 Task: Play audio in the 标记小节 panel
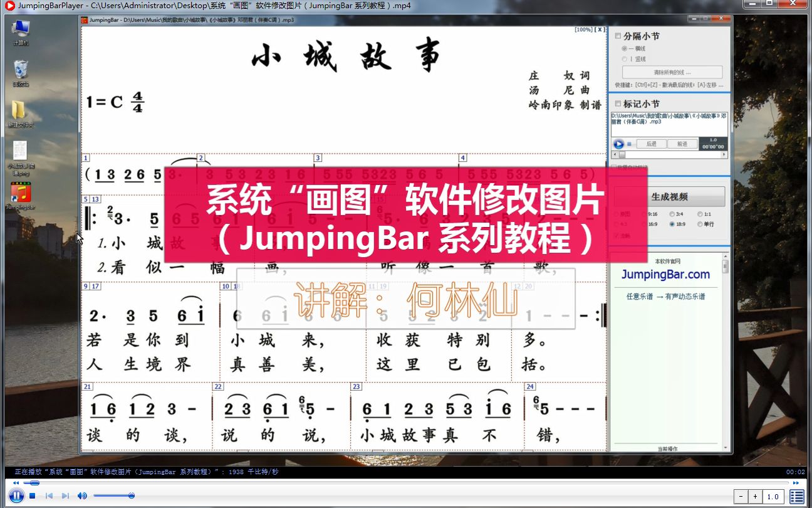pyautogui.click(x=619, y=144)
